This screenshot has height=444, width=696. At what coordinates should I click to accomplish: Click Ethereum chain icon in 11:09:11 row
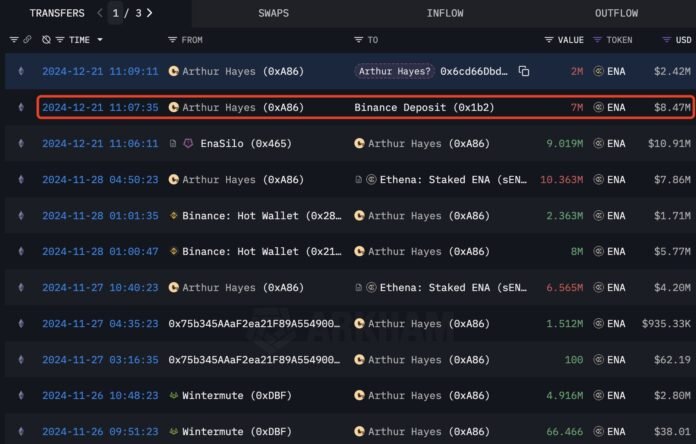[21, 71]
